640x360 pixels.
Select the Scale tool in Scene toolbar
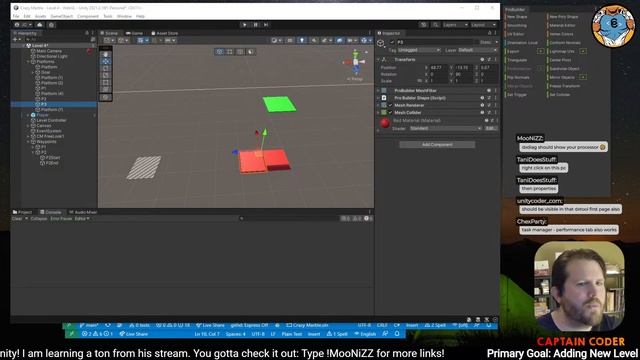[106, 75]
